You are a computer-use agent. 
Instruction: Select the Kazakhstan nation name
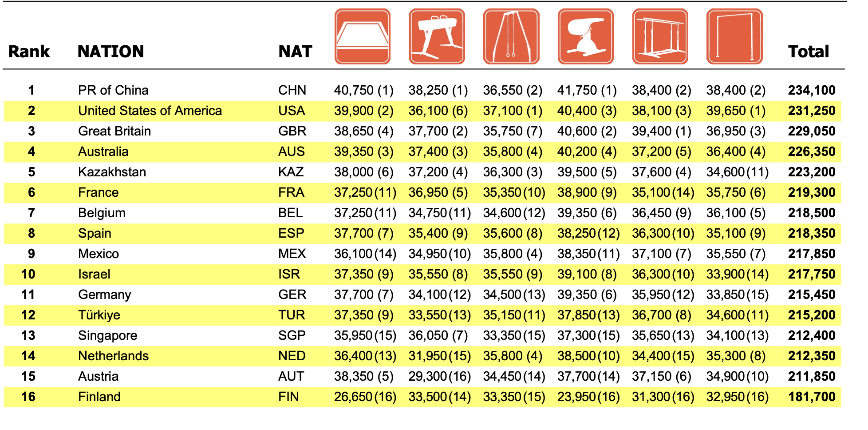pos(112,172)
